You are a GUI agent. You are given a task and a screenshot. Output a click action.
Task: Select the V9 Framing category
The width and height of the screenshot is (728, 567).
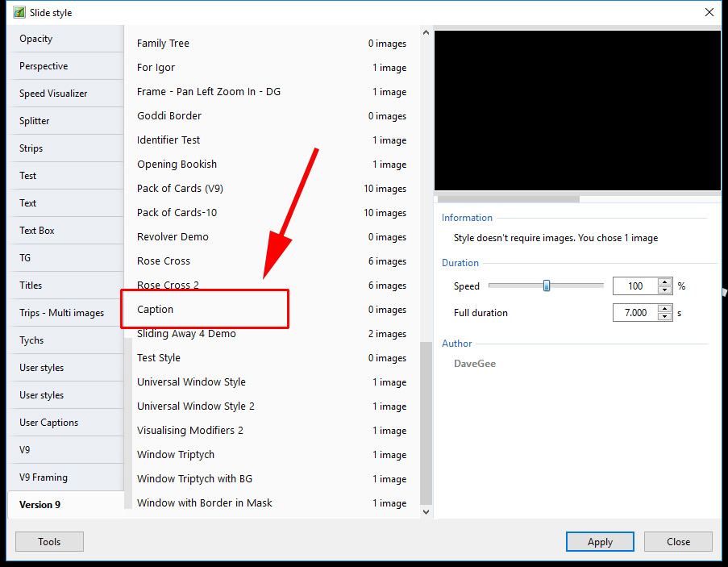[x=65, y=477]
